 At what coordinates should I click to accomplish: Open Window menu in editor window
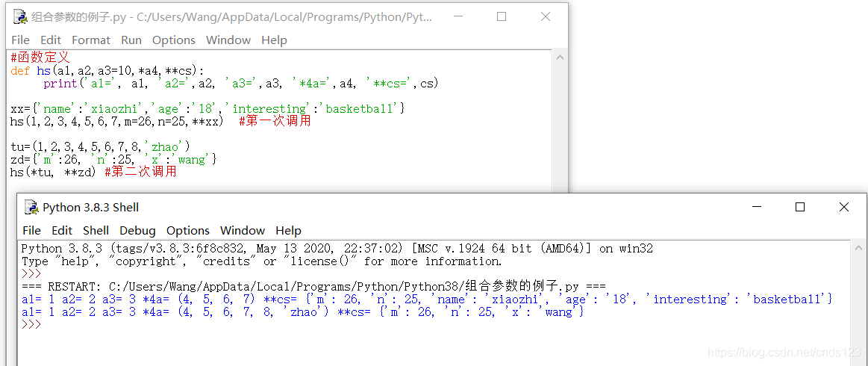(228, 40)
